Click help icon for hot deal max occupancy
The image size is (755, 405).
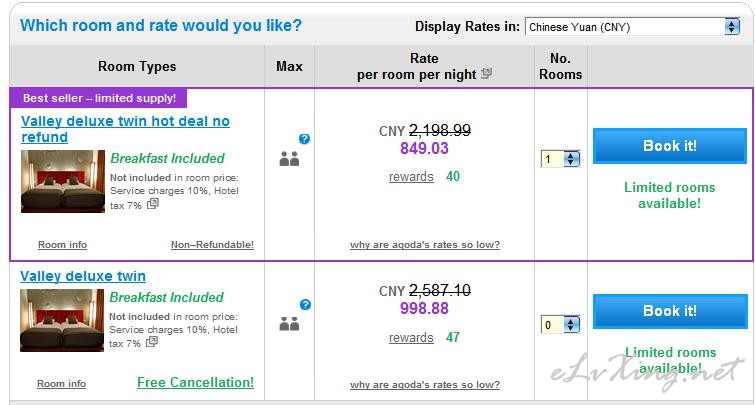point(304,139)
